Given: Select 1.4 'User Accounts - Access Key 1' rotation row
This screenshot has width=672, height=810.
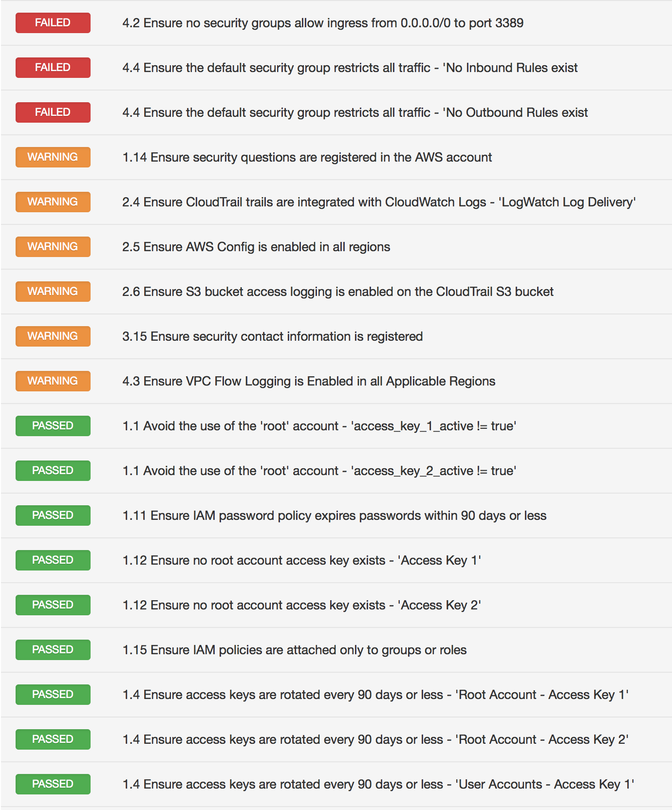Looking at the screenshot, I should [378, 784].
